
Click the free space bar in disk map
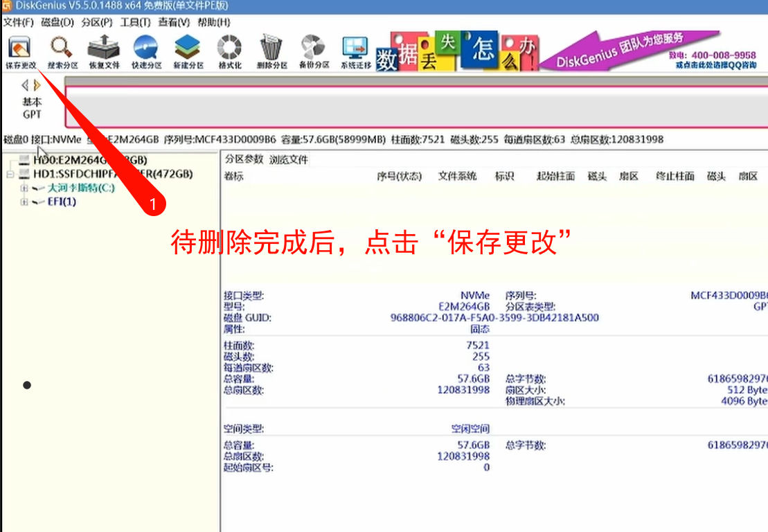coord(416,106)
